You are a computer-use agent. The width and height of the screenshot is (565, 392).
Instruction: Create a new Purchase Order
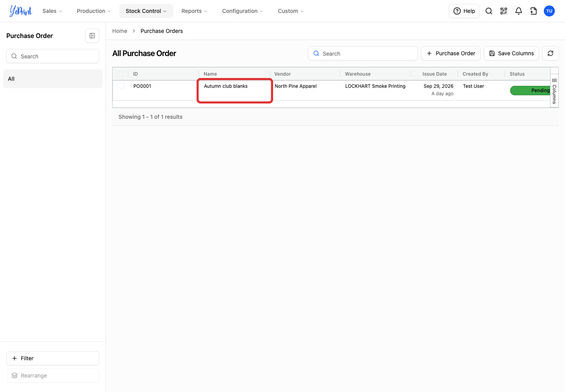pos(451,53)
